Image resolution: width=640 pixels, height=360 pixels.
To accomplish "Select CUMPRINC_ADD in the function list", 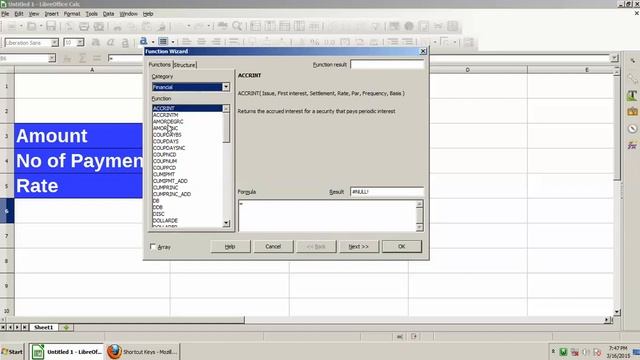I will coord(187,194).
